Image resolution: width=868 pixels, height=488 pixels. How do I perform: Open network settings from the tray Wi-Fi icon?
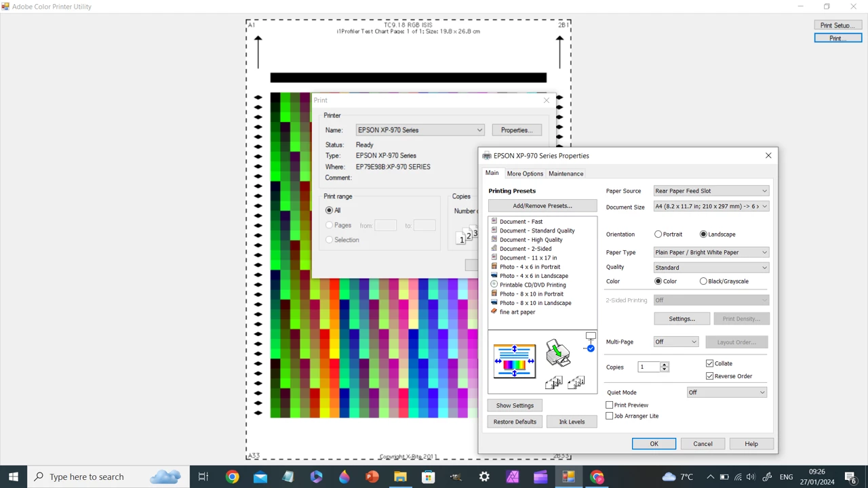[x=738, y=476]
